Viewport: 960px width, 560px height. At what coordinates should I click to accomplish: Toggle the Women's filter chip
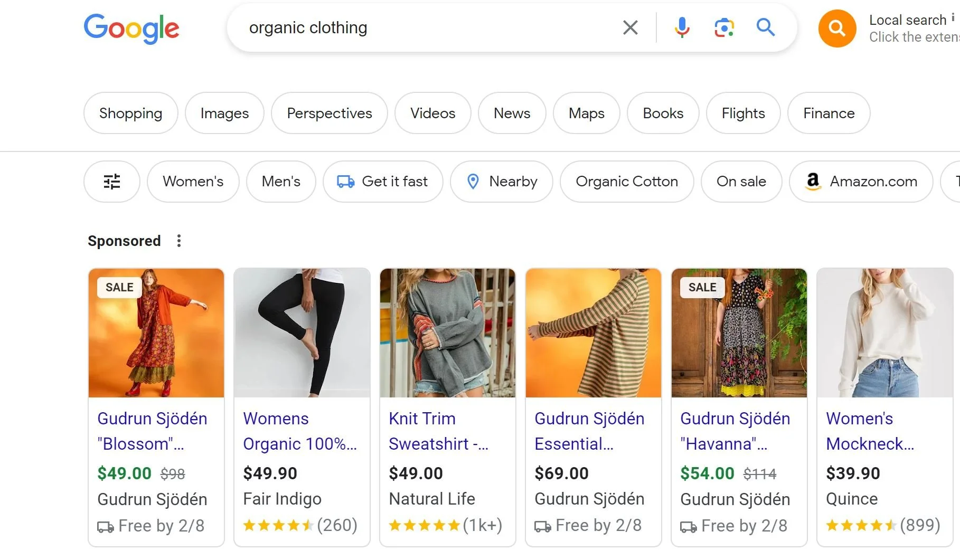(193, 182)
